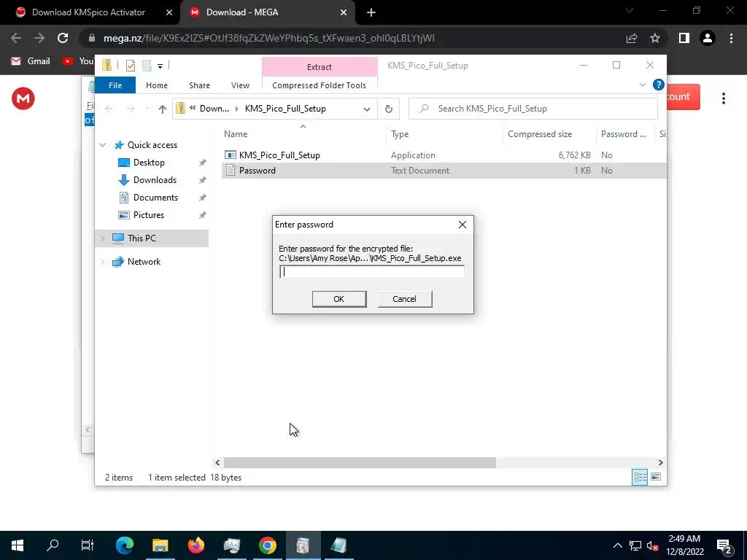The image size is (747, 560).
Task: Refresh the KMS_Pico_Full_Setup folder view
Action: coord(389,109)
